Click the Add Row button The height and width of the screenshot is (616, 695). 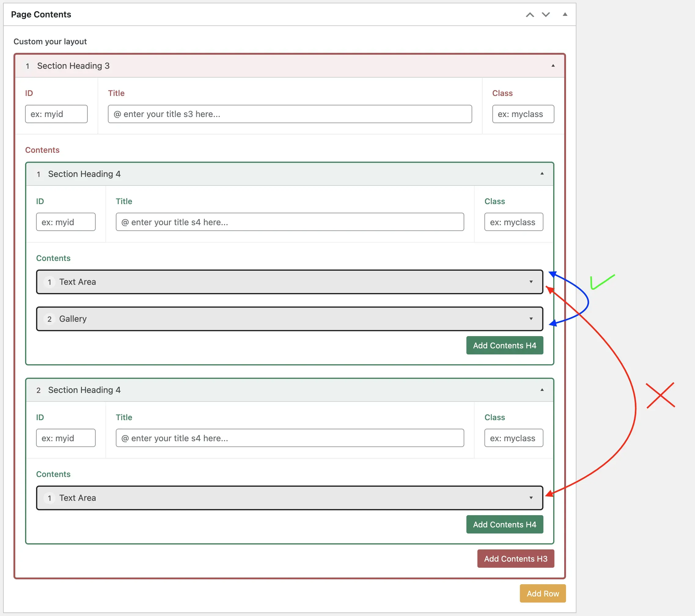(x=542, y=594)
